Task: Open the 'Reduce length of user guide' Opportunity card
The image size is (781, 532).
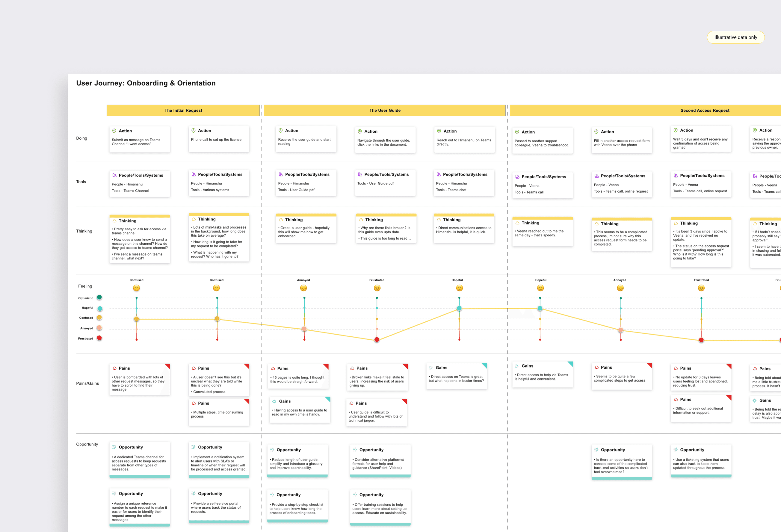Action: pos(297,461)
